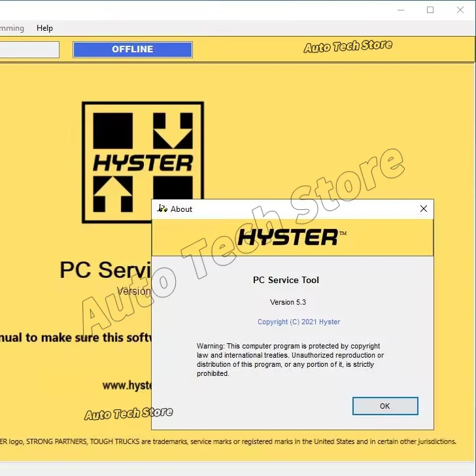Click the trademarks notice text at bottom

pos(228,441)
